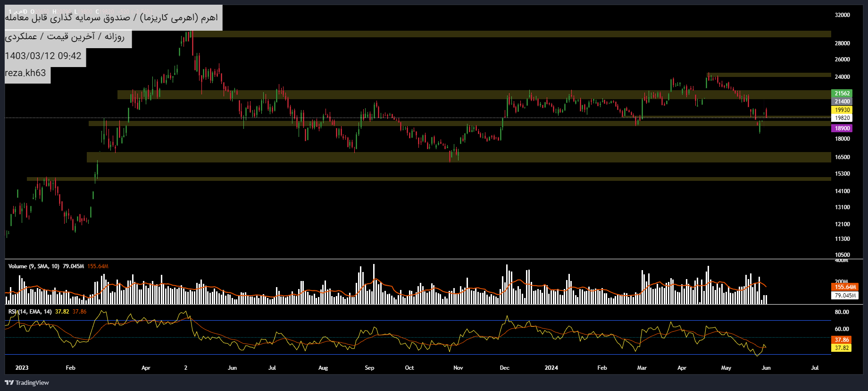Image resolution: width=868 pixels, height=391 pixels.
Task: Click the yellow 37.82 RSI axis label
Action: 842,348
